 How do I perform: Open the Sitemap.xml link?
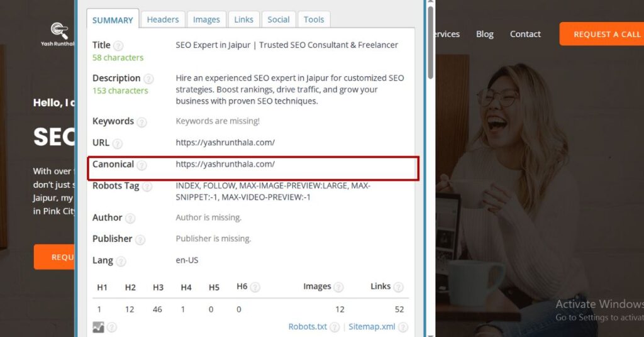372,327
